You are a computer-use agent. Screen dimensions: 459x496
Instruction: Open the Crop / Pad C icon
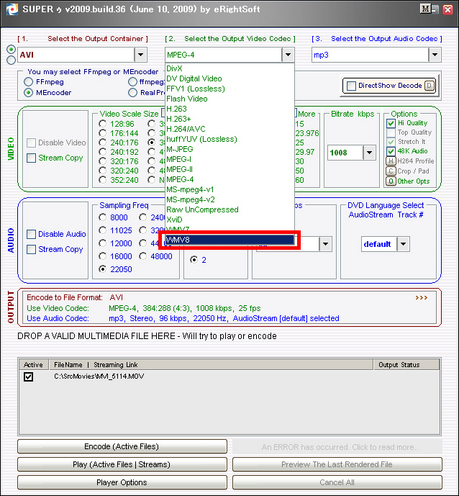click(391, 171)
